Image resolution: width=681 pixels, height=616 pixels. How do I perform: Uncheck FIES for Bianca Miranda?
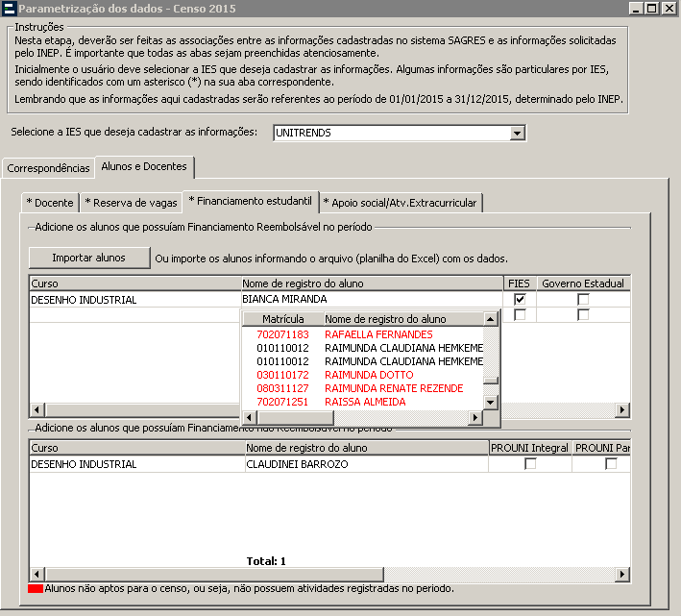pyautogui.click(x=520, y=300)
